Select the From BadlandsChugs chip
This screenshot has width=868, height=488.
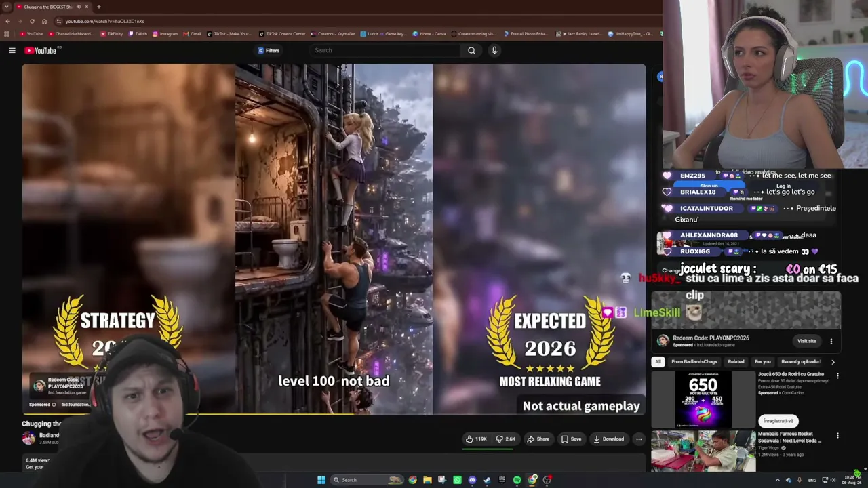(x=694, y=361)
